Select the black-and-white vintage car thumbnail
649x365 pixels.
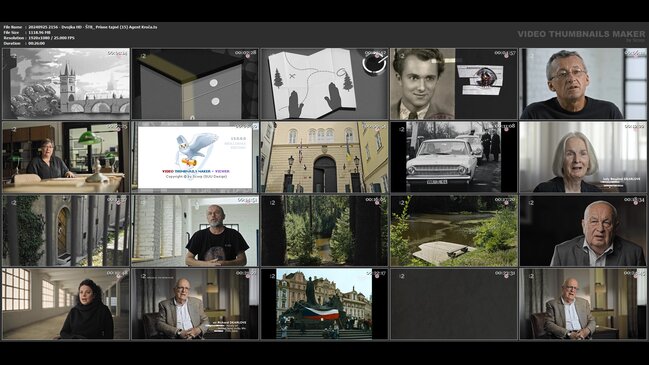coord(454,157)
